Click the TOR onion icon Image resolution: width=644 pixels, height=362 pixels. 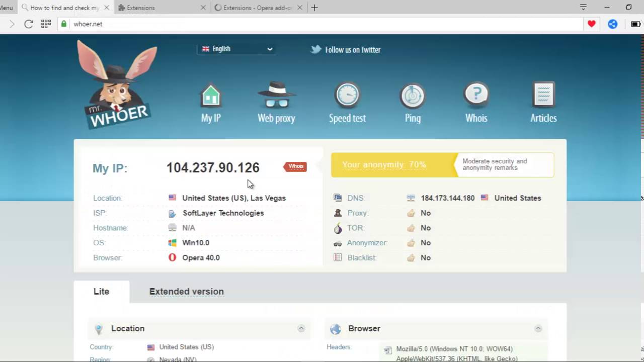click(338, 228)
